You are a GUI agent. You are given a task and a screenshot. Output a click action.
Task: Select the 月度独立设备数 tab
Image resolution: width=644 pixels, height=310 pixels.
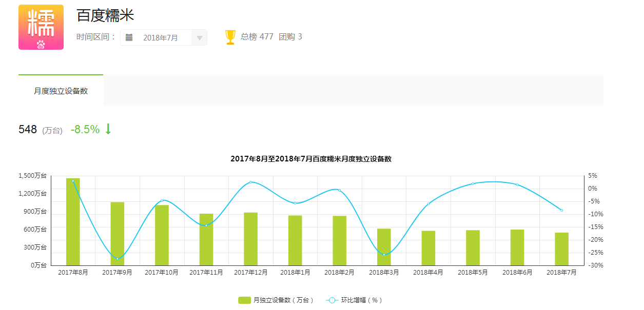[x=61, y=91]
